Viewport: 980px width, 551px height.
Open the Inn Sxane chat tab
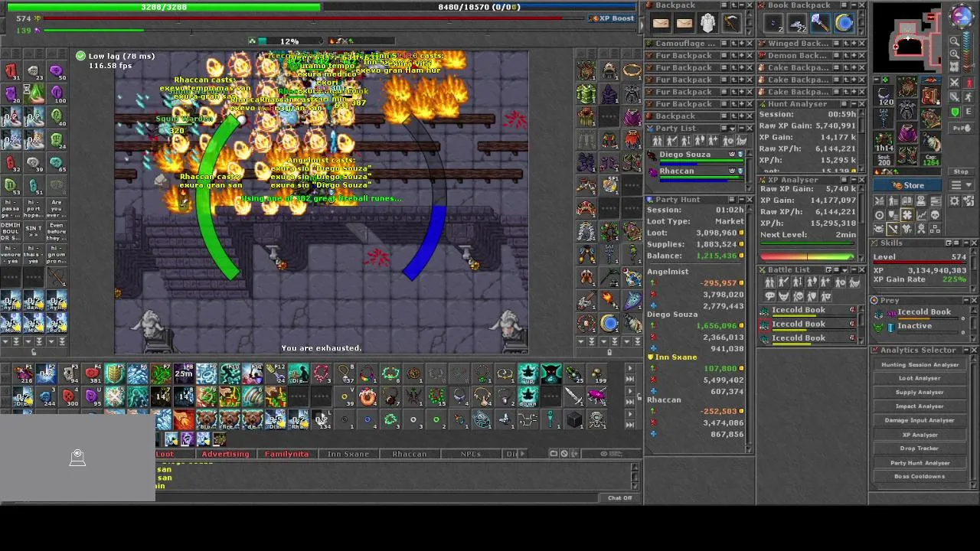point(348,454)
